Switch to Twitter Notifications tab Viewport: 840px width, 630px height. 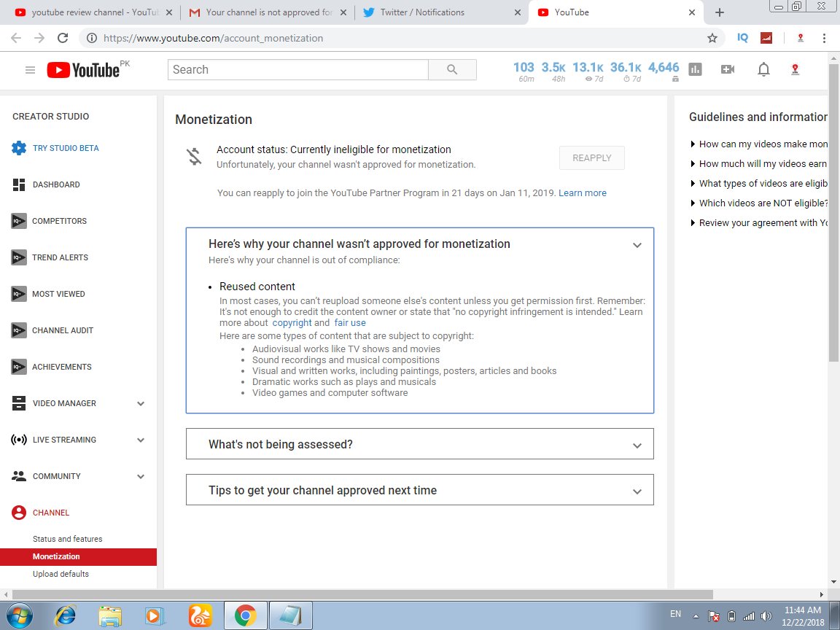click(442, 12)
